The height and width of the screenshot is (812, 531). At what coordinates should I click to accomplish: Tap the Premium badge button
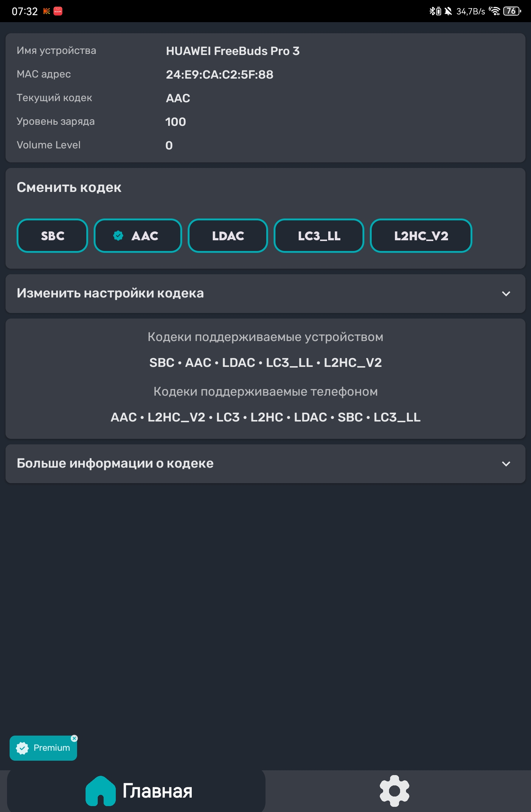tap(43, 748)
